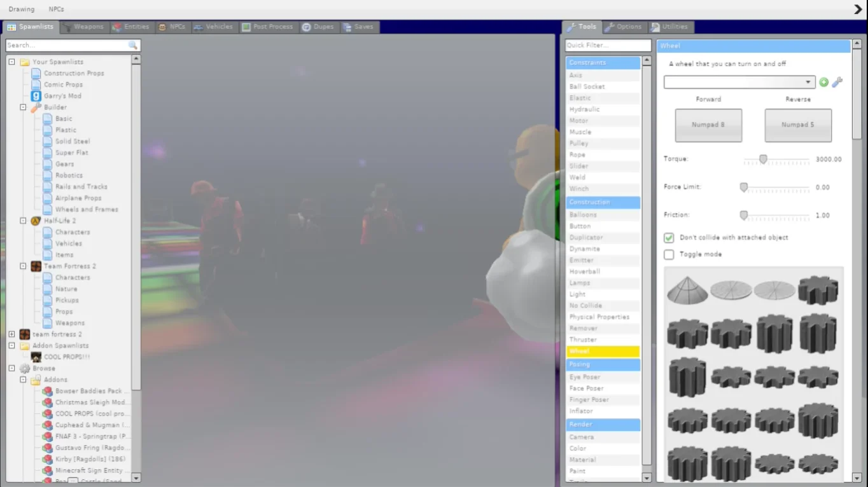Select the cone wheel model

(x=688, y=290)
